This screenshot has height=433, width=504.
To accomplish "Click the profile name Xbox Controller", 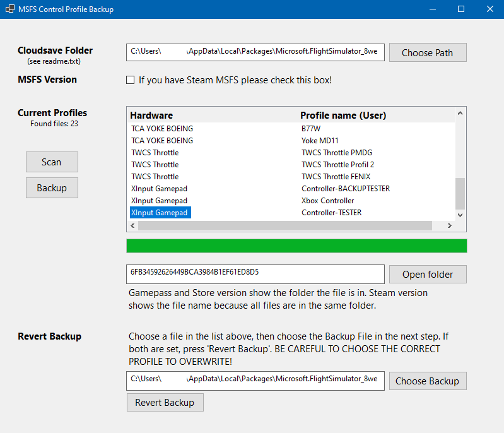I will 327,201.
